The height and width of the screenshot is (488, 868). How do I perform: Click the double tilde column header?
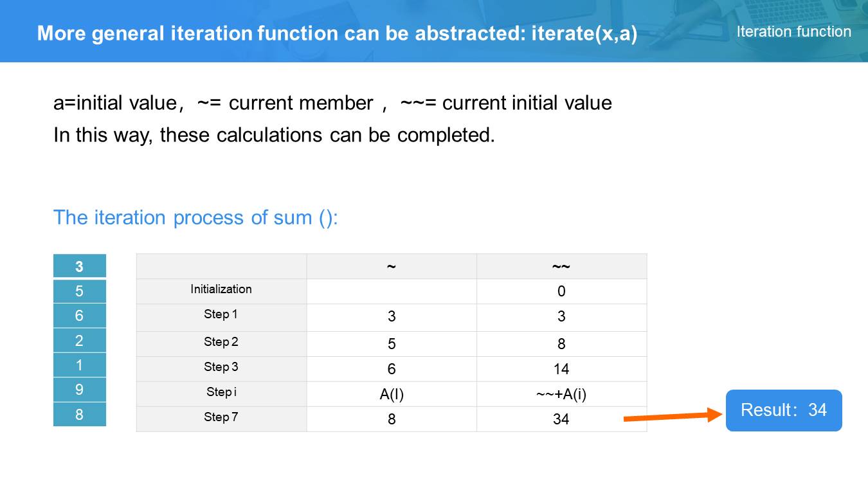[561, 266]
